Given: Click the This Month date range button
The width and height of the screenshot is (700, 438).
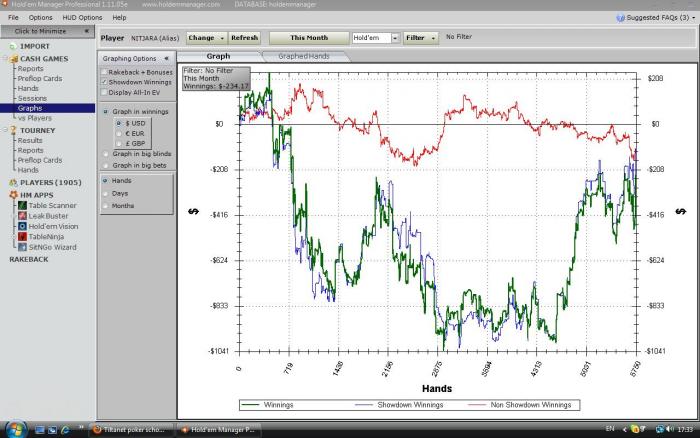Looking at the screenshot, I should point(309,38).
